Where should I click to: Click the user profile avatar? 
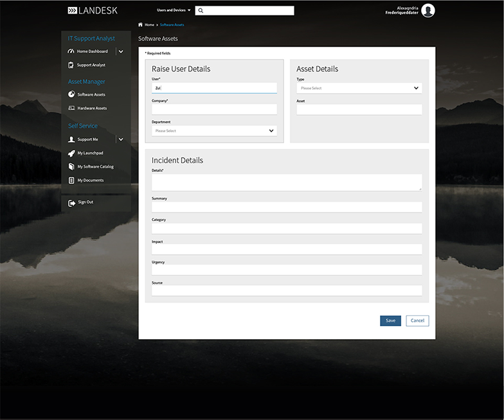point(428,10)
